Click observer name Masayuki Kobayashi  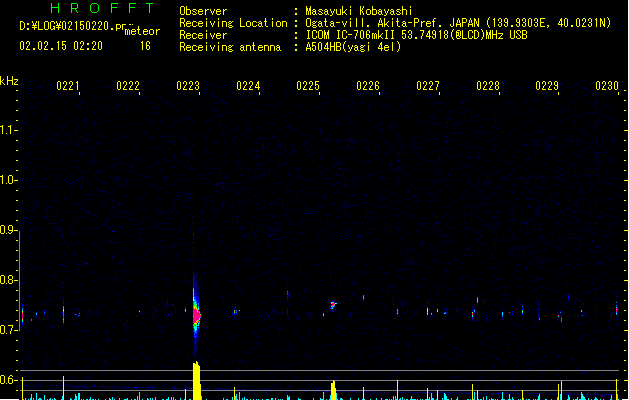pos(359,11)
